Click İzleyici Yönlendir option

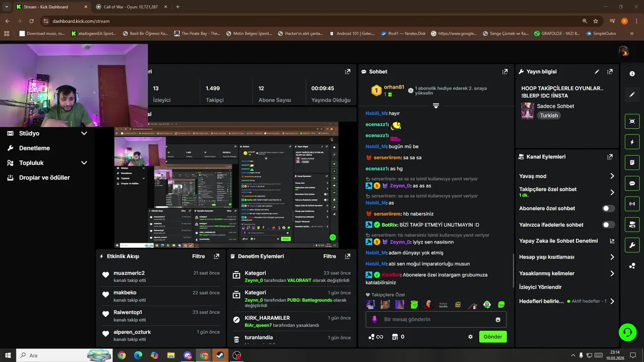[x=540, y=287]
